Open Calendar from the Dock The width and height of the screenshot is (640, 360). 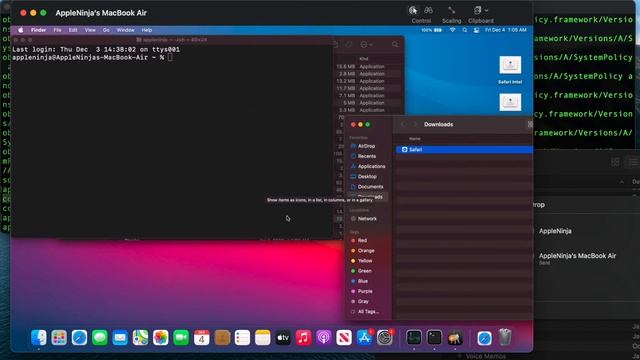(202, 338)
